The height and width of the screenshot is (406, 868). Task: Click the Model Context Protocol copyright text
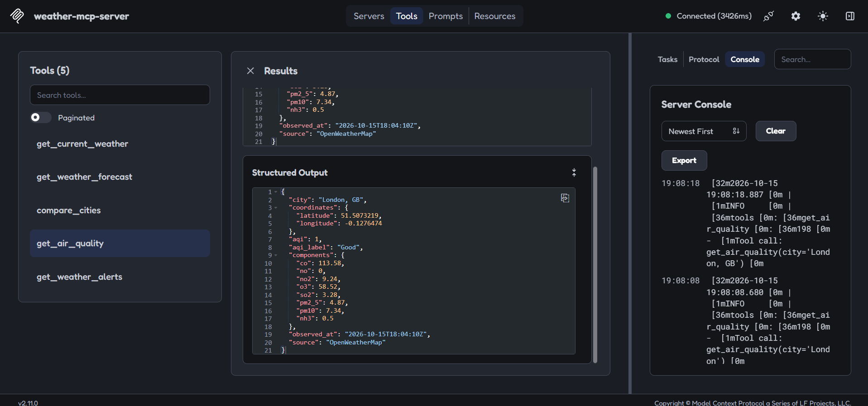coord(753,403)
